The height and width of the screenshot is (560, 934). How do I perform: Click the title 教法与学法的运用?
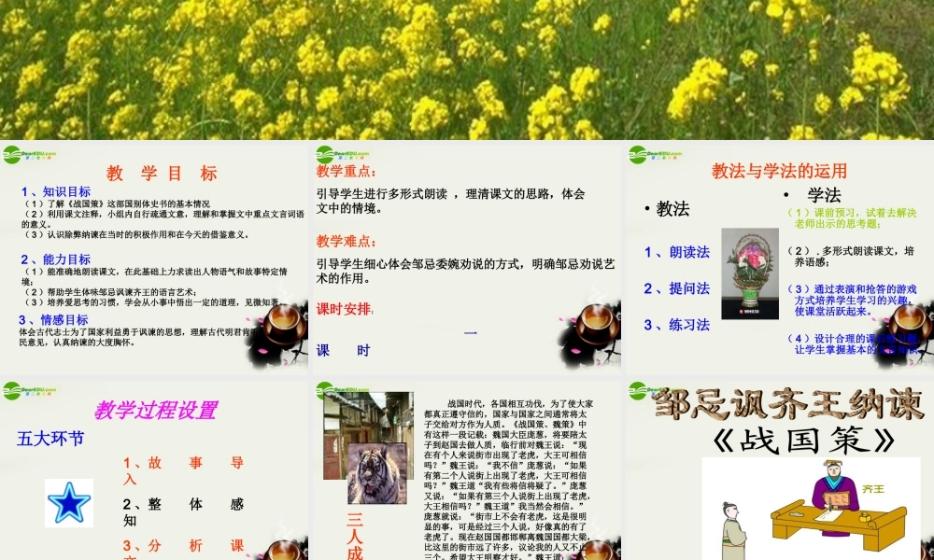coord(779,172)
